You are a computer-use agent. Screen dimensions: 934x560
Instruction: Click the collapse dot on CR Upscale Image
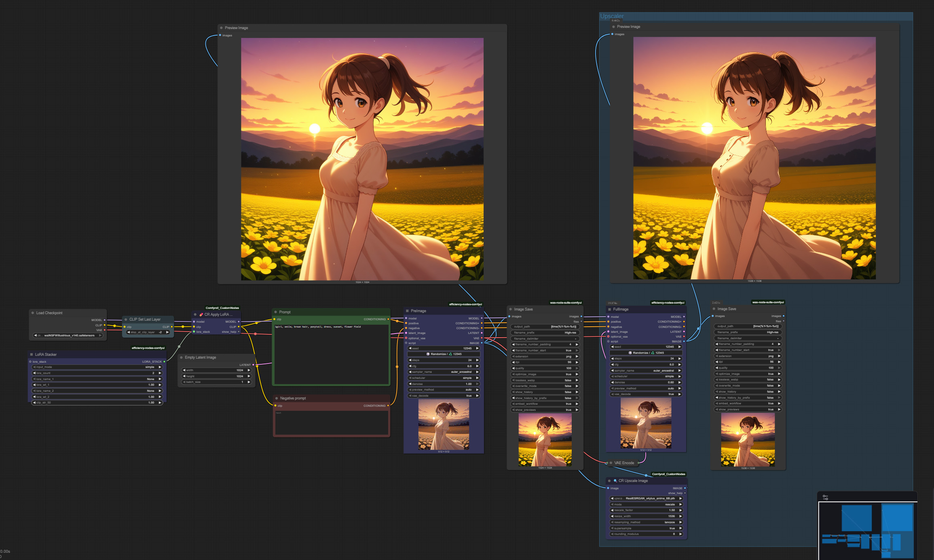(609, 481)
